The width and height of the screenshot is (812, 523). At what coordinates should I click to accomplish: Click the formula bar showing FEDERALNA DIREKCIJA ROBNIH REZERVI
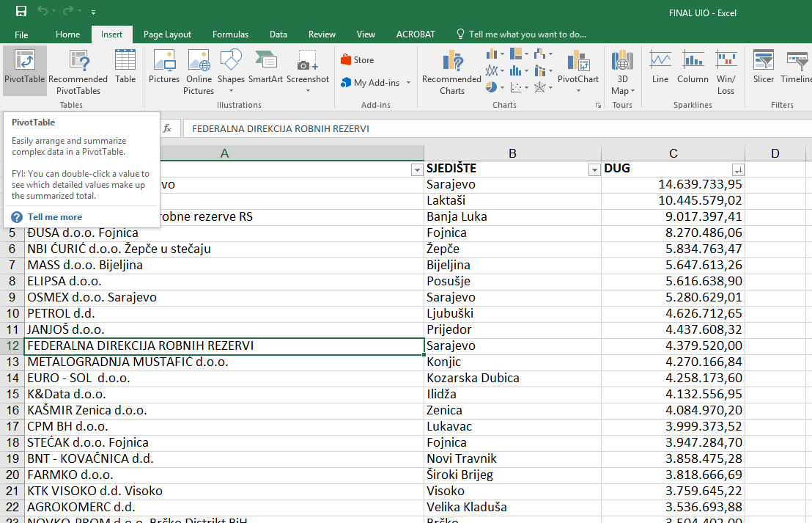[x=497, y=128]
